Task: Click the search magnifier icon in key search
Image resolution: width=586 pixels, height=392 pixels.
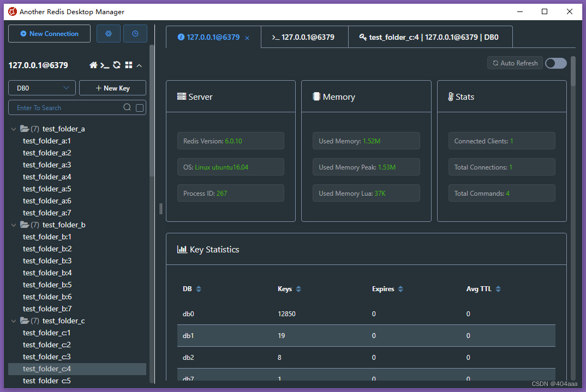Action: [x=127, y=107]
